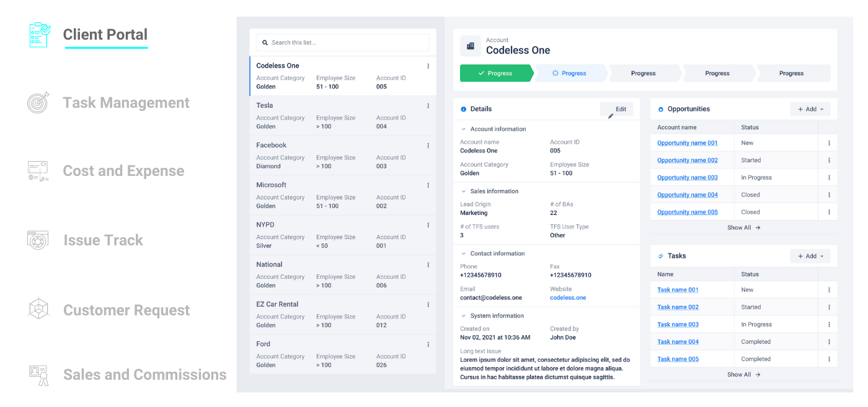Open Opportunity name 003 row menu
This screenshot has height=407, width=868.
(829, 178)
